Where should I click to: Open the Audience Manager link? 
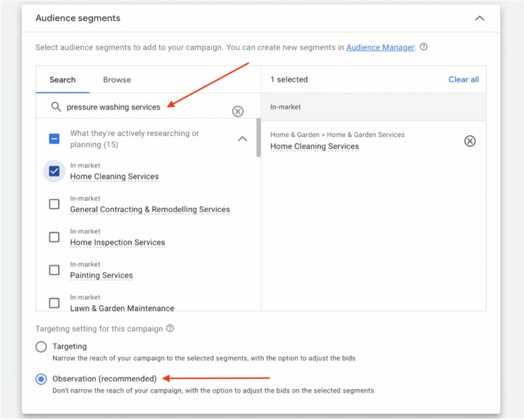coord(380,47)
